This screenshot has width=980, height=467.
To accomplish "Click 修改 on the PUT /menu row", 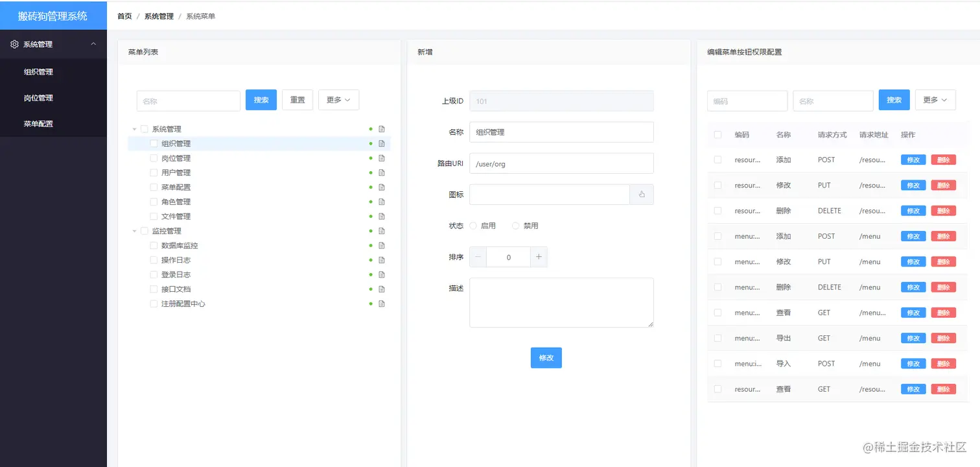I will pyautogui.click(x=913, y=262).
